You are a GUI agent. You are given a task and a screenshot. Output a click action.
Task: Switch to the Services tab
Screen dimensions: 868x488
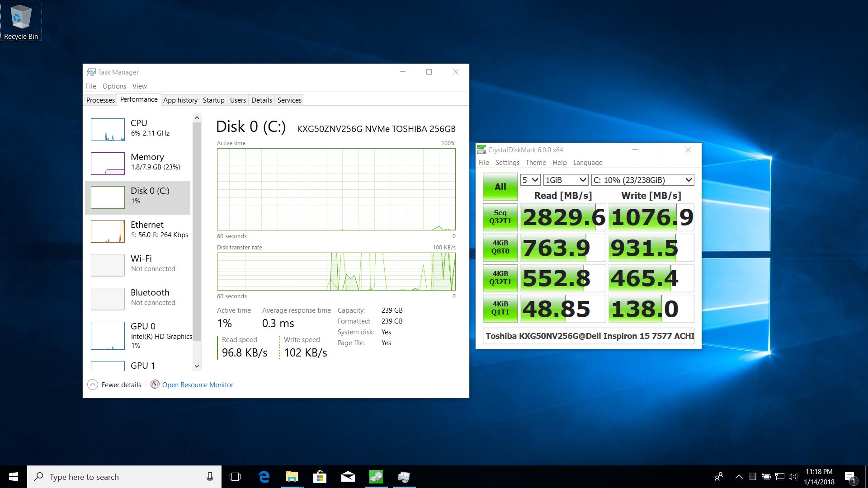pos(289,100)
